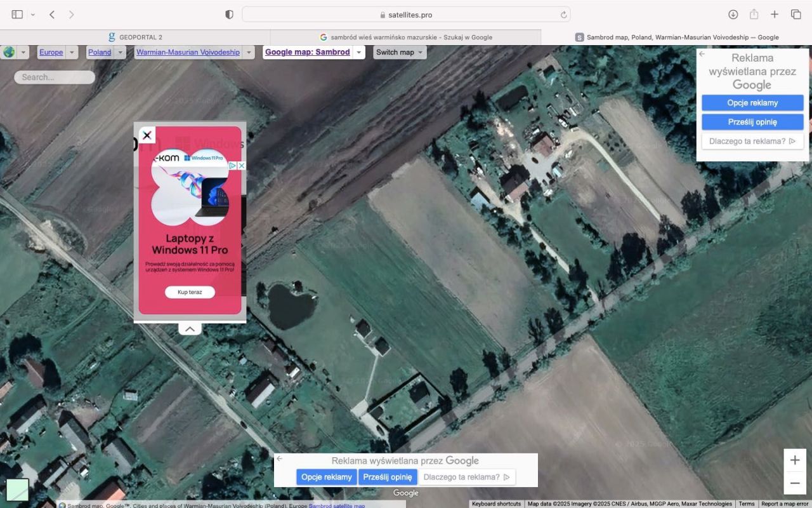Click the Kup teraz button
This screenshot has width=812, height=508.
click(190, 292)
